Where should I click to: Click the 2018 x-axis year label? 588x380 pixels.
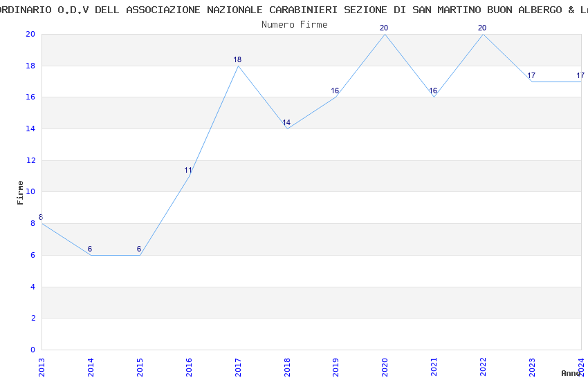point(287,367)
